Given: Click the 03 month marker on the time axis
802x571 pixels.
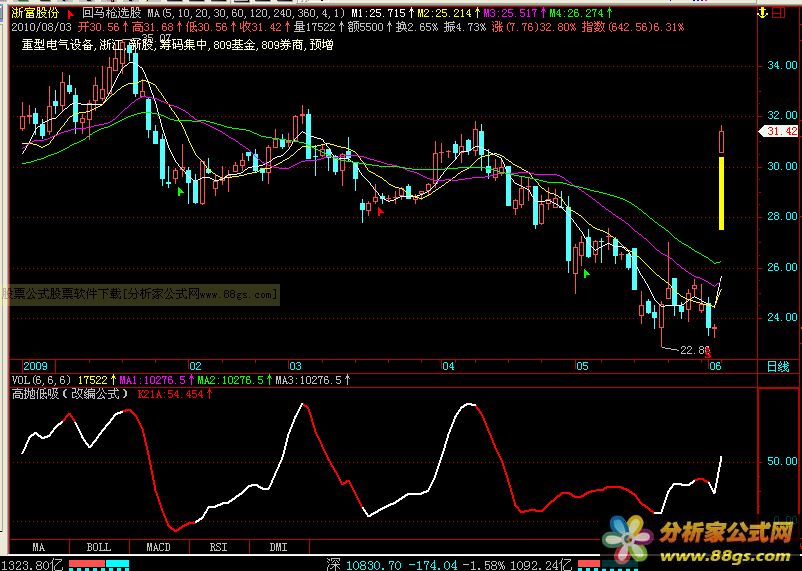Looking at the screenshot, I should [x=295, y=366].
